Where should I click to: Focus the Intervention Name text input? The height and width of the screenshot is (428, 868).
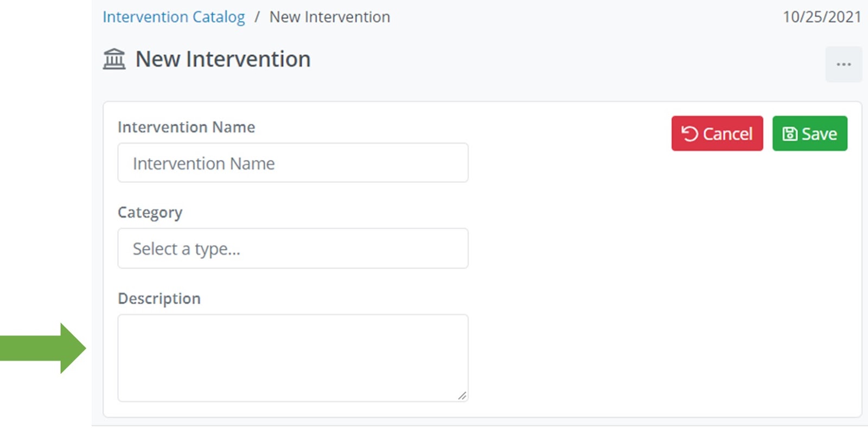click(293, 163)
